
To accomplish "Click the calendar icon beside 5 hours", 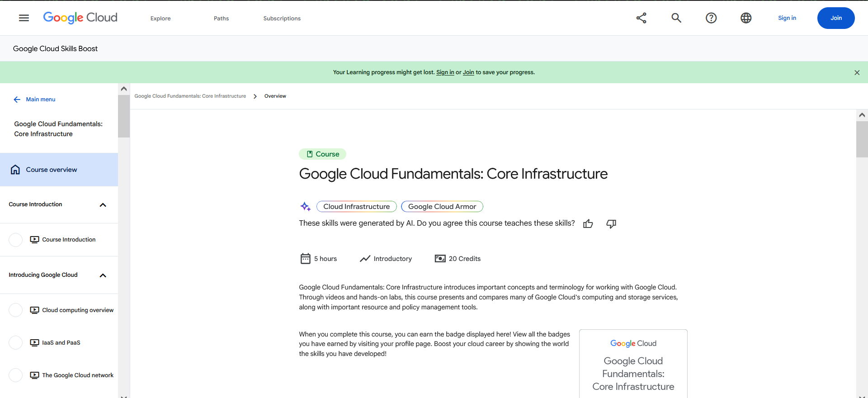I will coord(306,259).
